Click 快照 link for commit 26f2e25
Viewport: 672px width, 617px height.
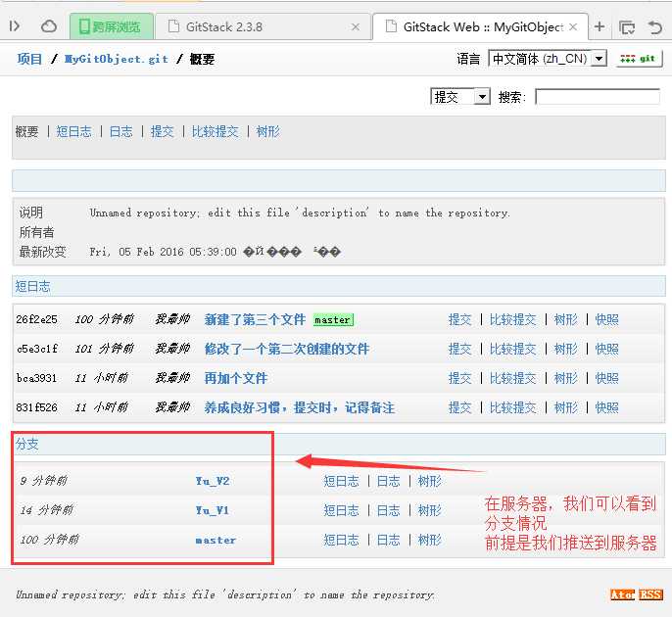[x=607, y=319]
